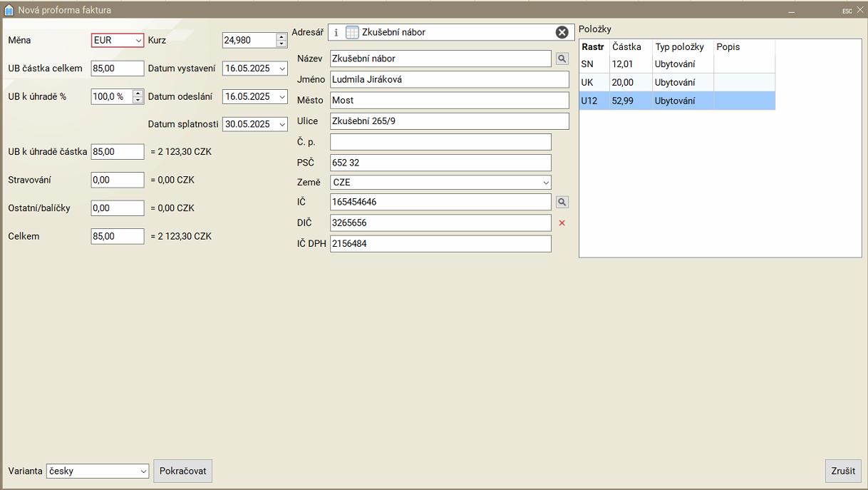This screenshot has height=490, width=868.
Task: Click the grid icon before Zkušební nábor
Action: click(x=352, y=32)
